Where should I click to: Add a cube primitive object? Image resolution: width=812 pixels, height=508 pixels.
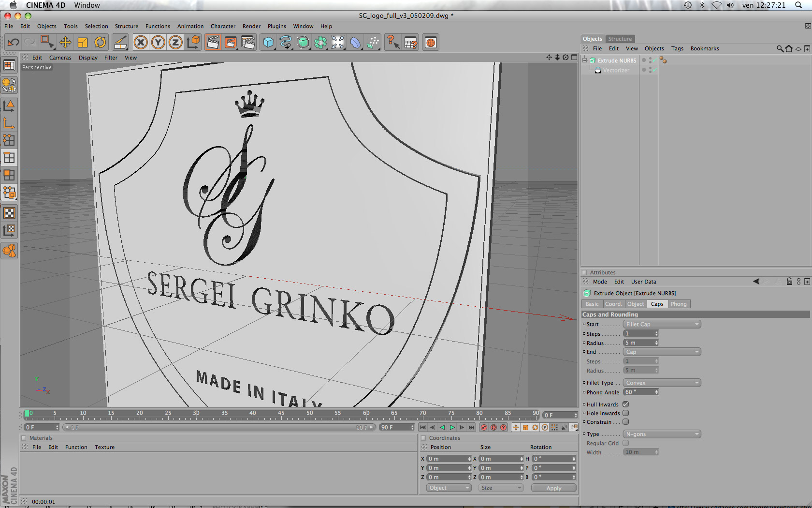(268, 43)
